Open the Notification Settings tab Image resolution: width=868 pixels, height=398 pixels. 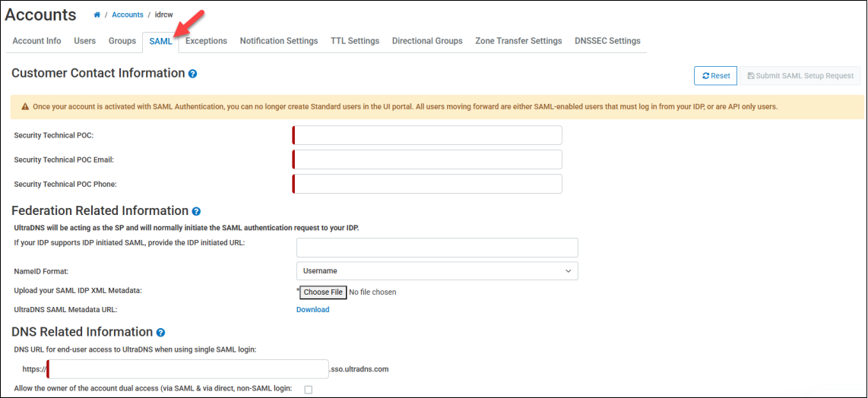tap(279, 41)
